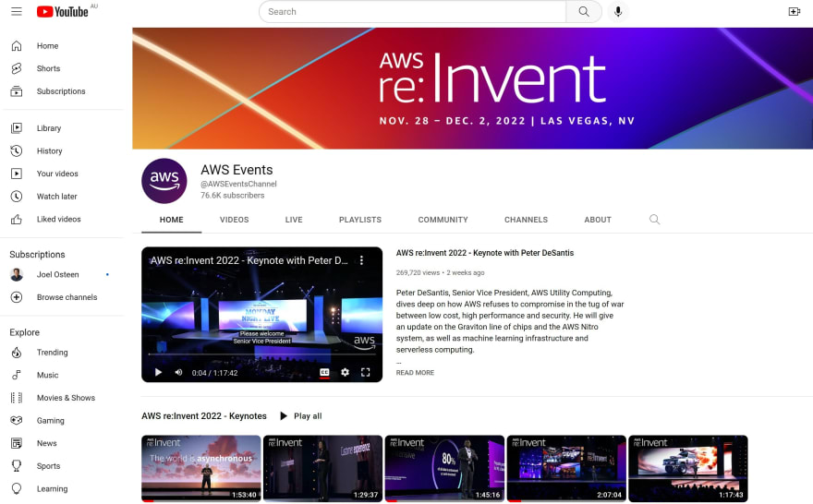Open Keynote with Peter DeSantis title link
The image size is (813, 504).
click(x=485, y=253)
